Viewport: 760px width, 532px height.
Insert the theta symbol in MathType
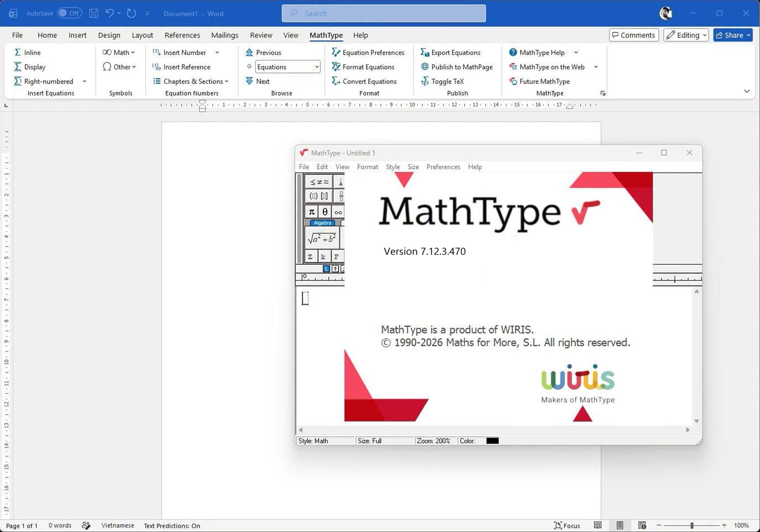point(325,212)
